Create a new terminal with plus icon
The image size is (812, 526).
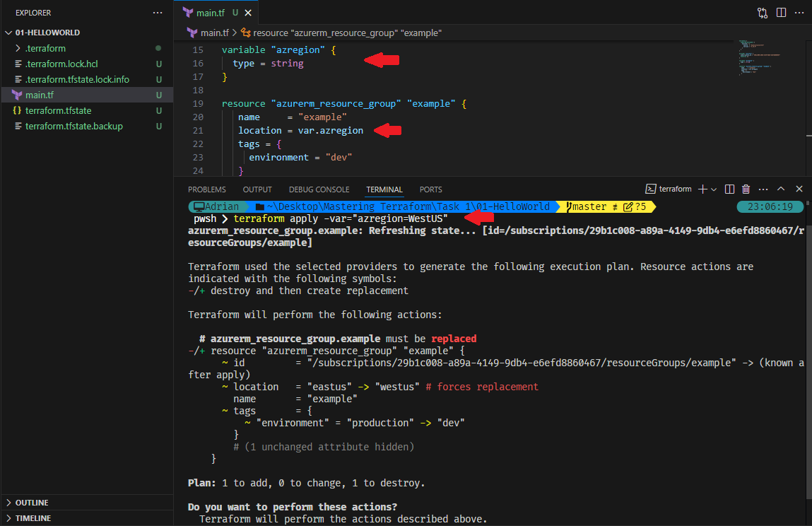[702, 189]
